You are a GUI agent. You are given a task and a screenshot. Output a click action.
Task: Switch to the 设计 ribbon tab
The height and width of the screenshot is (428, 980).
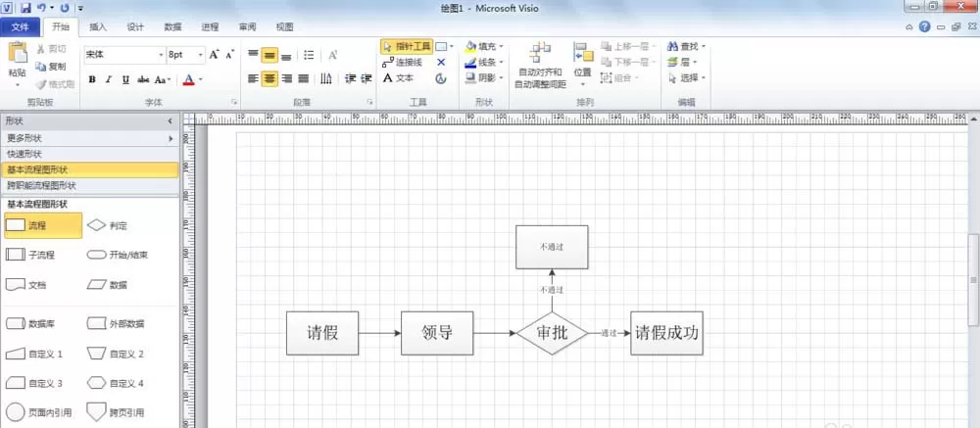tap(135, 26)
